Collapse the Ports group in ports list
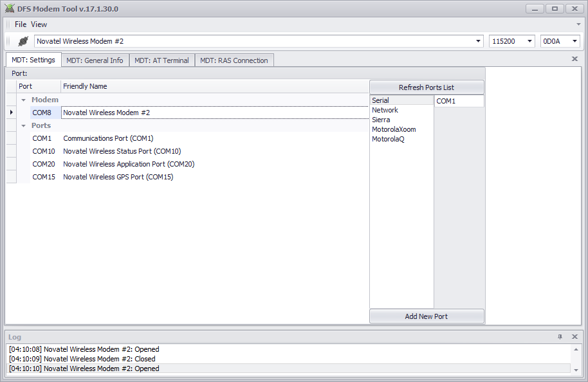 pyautogui.click(x=24, y=126)
